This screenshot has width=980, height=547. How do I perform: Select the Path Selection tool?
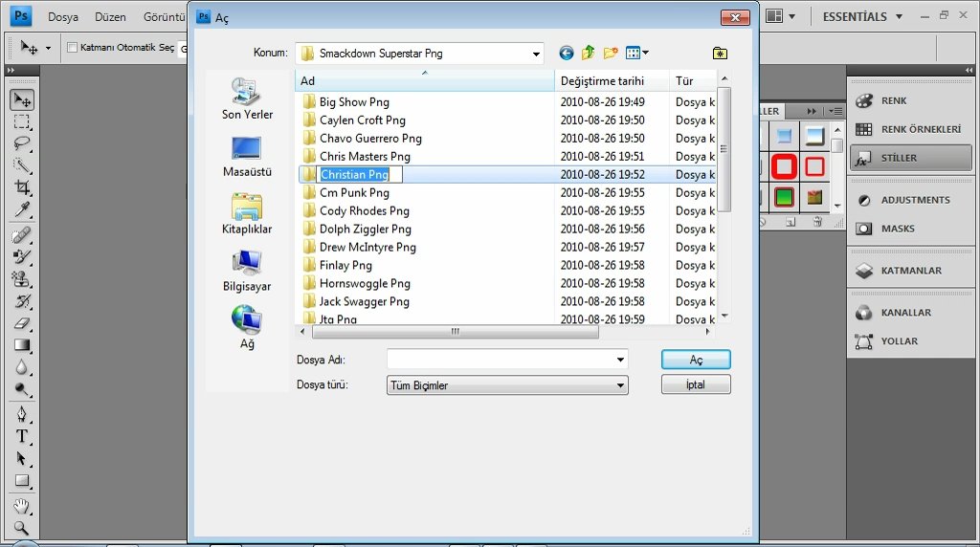click(22, 458)
